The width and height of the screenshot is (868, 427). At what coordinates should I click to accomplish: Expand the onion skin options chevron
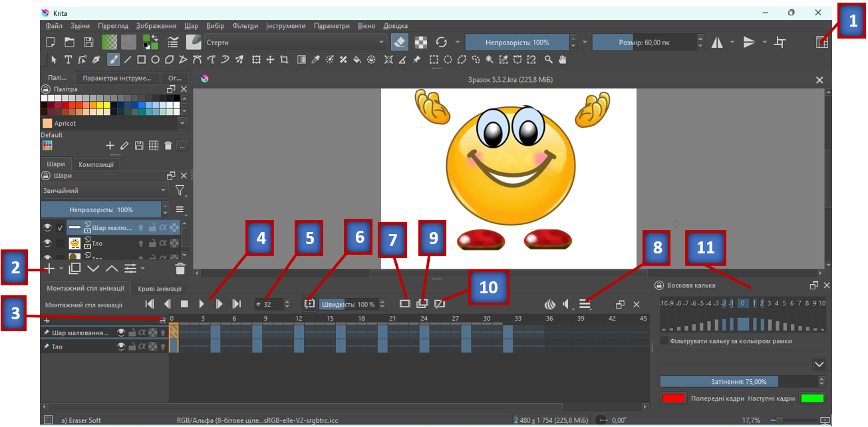(819, 364)
